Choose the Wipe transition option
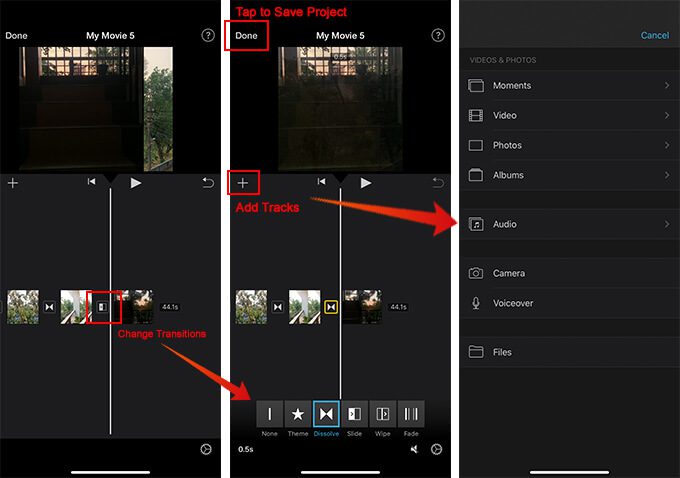The height and width of the screenshot is (478, 680). point(383,414)
